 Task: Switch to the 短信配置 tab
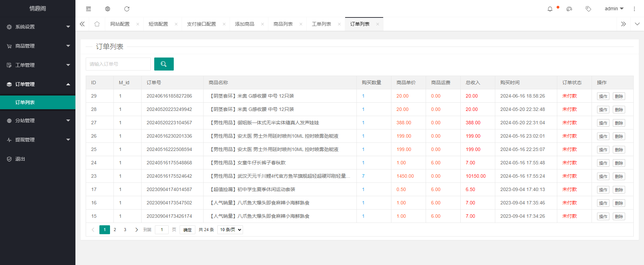158,24
